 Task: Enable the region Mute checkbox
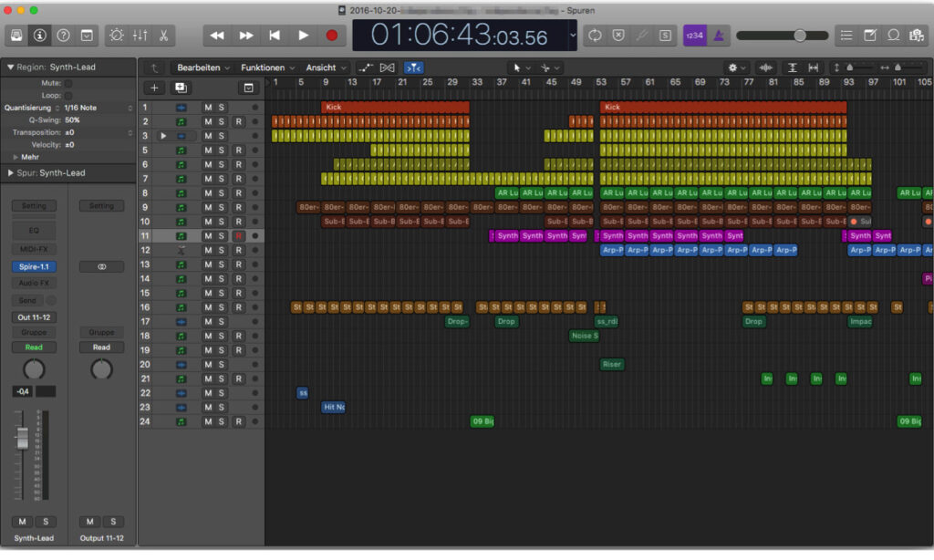67,83
